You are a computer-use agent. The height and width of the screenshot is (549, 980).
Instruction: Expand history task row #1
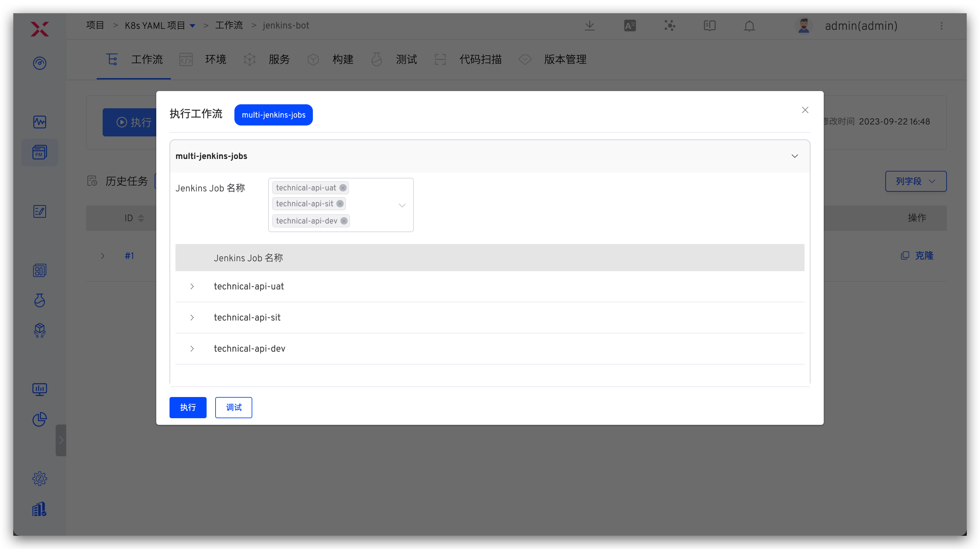(103, 256)
